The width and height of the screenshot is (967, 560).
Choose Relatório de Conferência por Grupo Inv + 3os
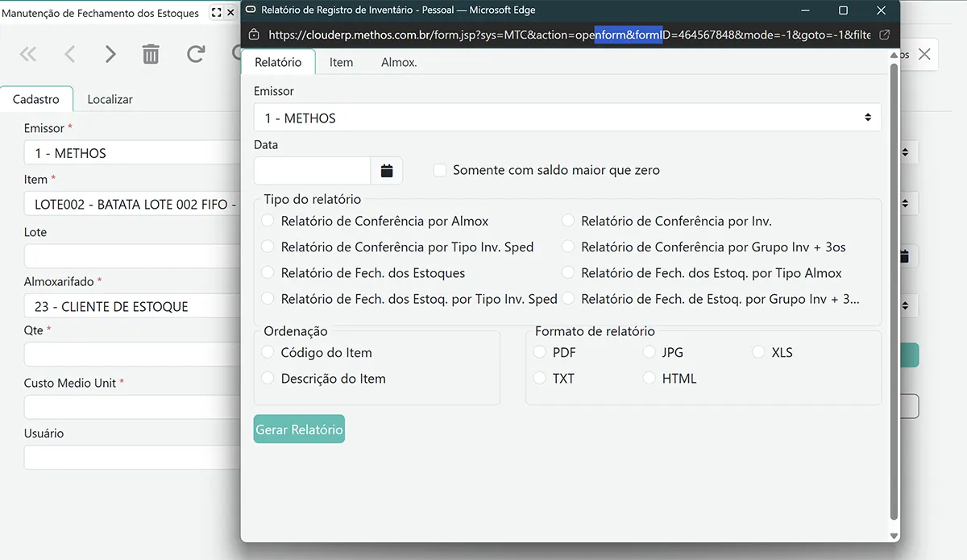568,247
